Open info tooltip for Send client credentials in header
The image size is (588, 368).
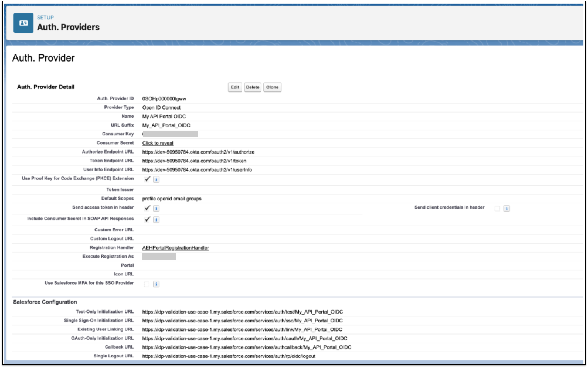(507, 209)
